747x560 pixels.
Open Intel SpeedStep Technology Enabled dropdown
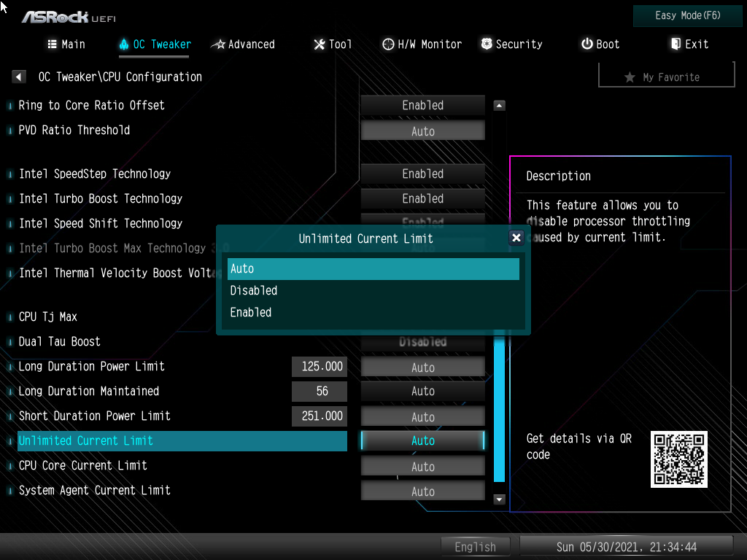(422, 174)
